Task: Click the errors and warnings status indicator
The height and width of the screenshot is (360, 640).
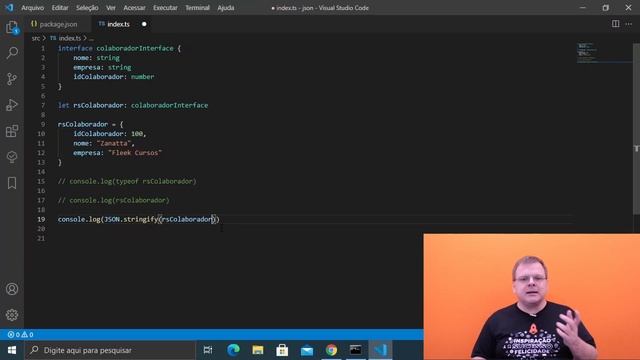Action: (20, 334)
